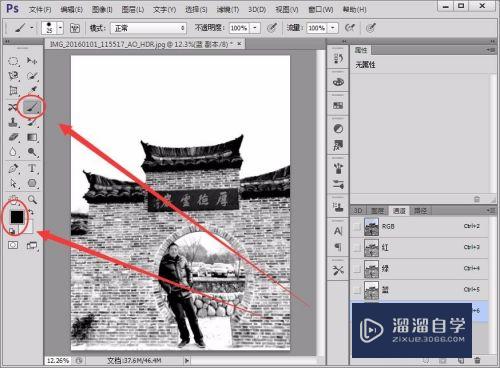Viewport: 500px width, 368px height.
Task: Open the 流量 slider arrow
Action: tap(333, 28)
